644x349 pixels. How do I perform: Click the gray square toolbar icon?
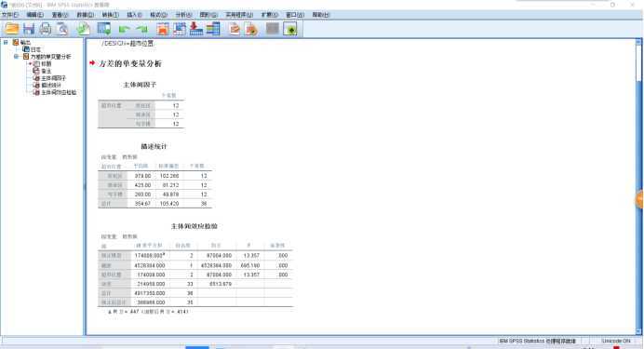click(273, 29)
